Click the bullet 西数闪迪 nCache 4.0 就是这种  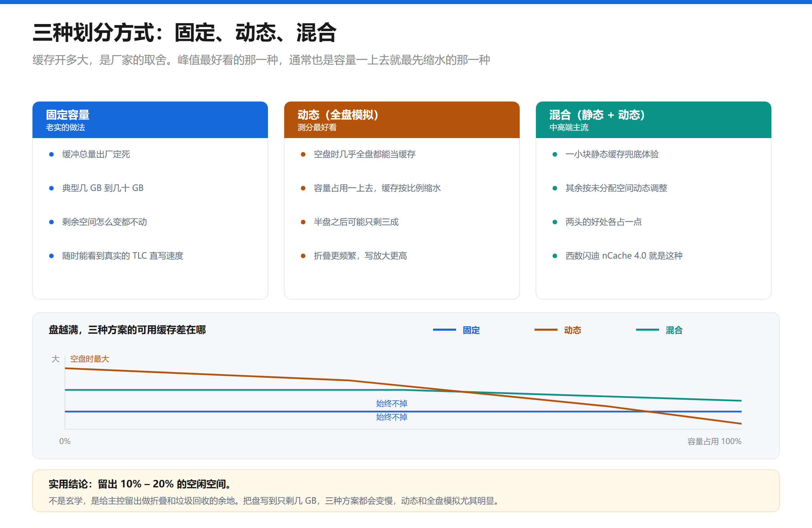click(624, 256)
